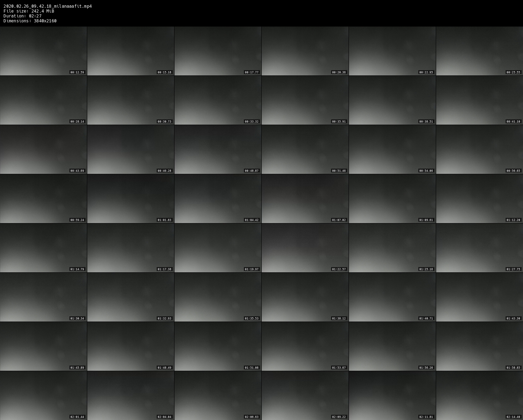Click the 00:20.36 timestamp label
523x420 pixels.
339,72
